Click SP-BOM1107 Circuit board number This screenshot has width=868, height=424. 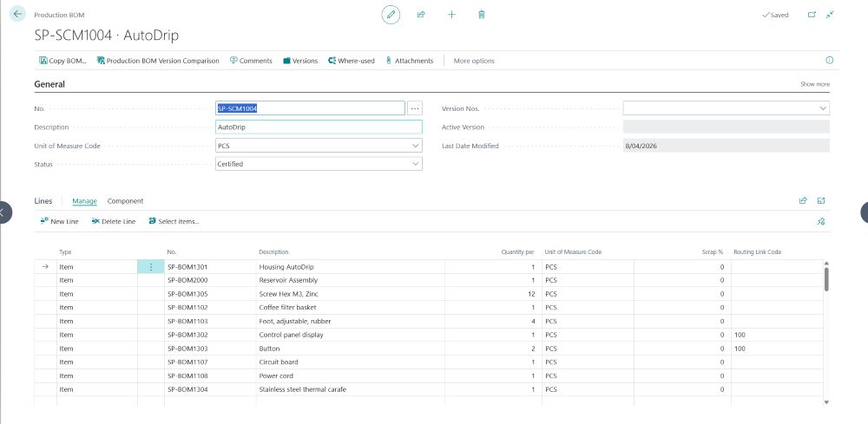pyautogui.click(x=210, y=362)
